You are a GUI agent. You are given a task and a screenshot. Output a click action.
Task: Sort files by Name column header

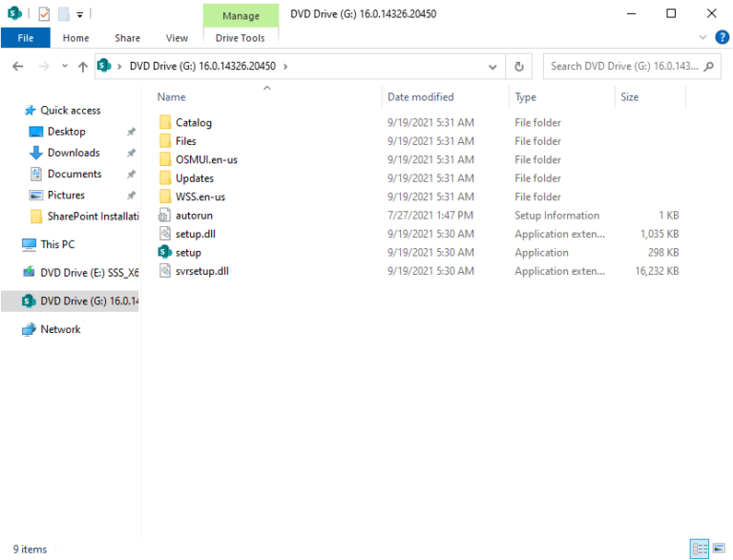click(172, 97)
